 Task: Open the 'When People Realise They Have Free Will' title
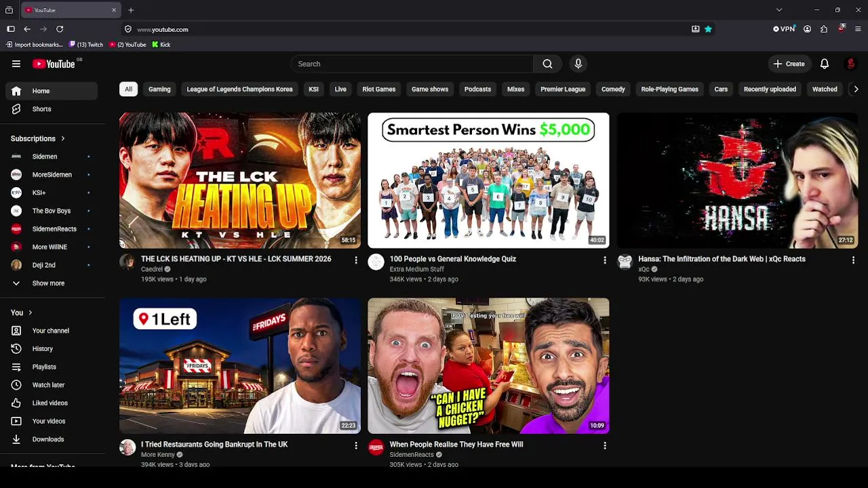coord(456,445)
